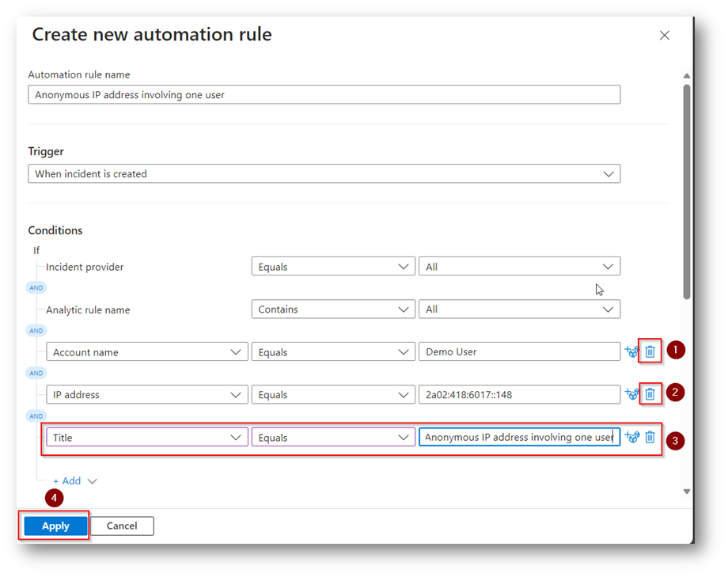Screen dimensions: 728x577
Task: Open the Trigger dropdown
Action: coord(324,174)
